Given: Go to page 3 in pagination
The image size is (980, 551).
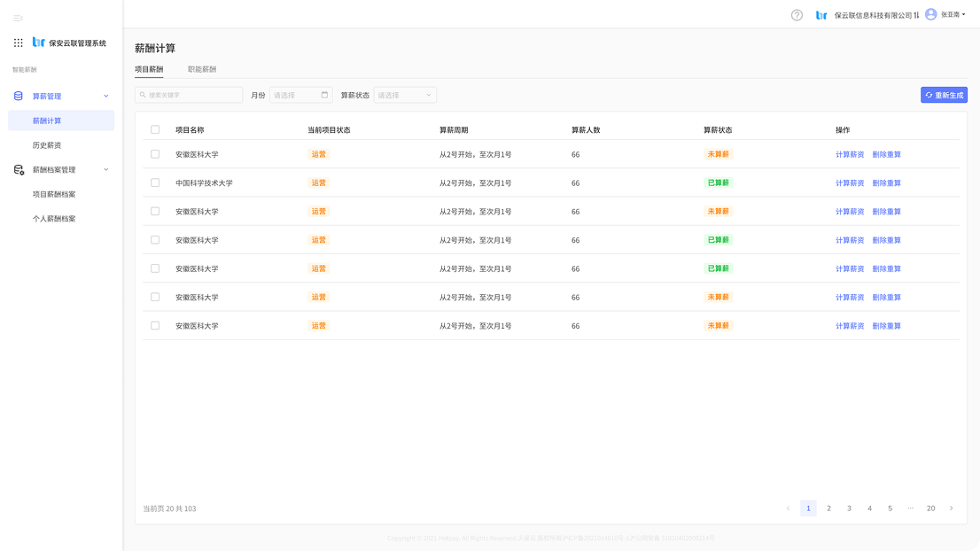Looking at the screenshot, I should pyautogui.click(x=849, y=508).
